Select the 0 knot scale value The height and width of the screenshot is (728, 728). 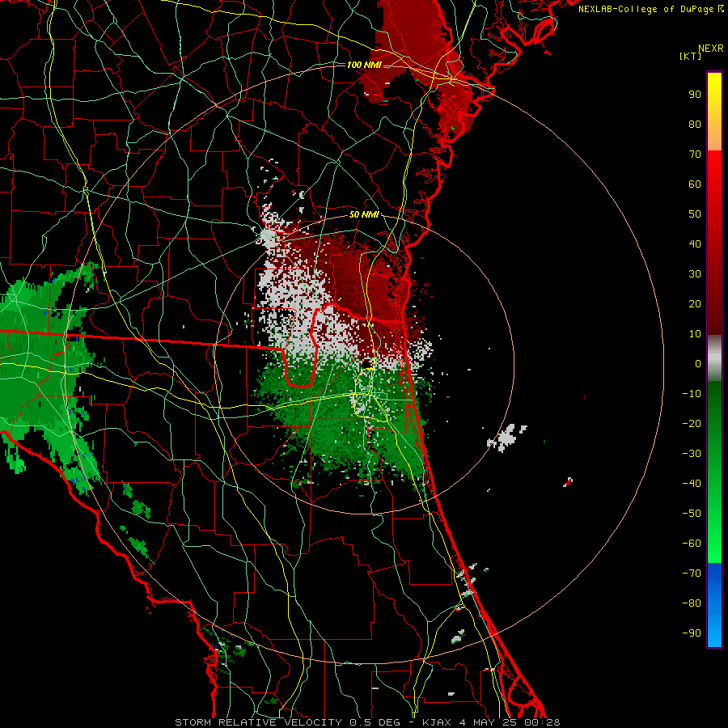click(x=698, y=363)
